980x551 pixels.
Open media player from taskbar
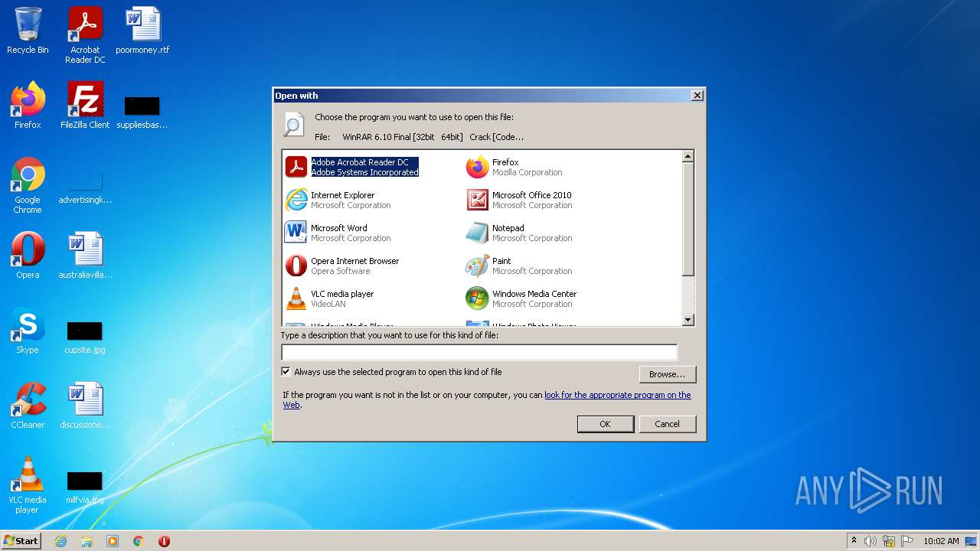[x=113, y=541]
